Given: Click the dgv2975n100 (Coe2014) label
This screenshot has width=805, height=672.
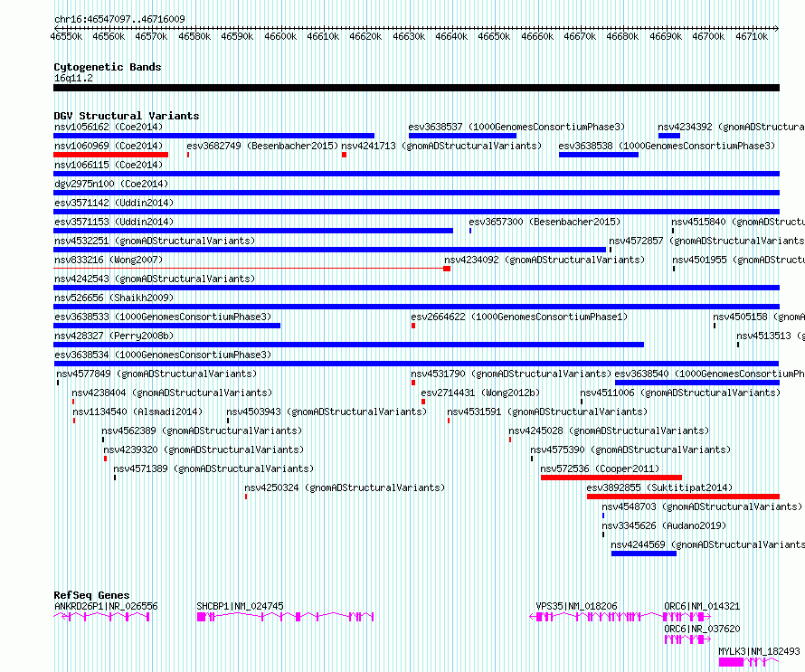Looking at the screenshot, I should point(111,184).
